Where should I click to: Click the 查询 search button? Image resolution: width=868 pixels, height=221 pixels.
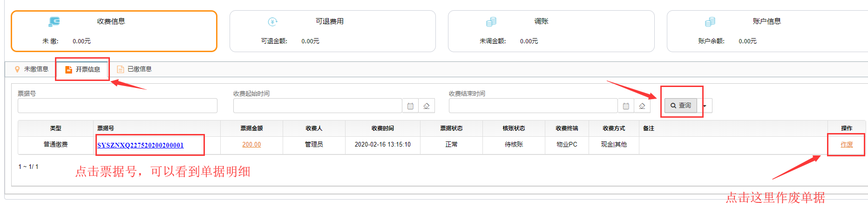680,106
